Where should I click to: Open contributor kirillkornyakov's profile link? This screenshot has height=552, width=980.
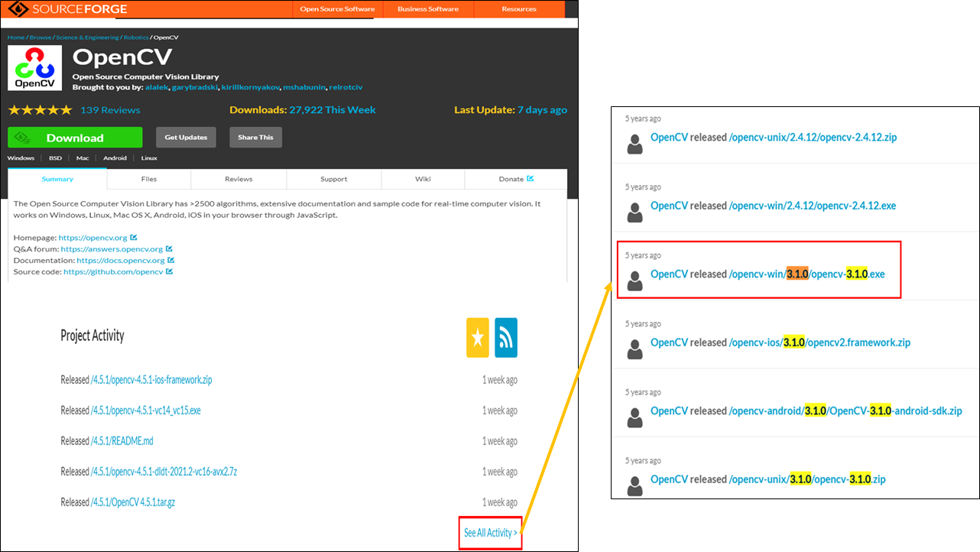251,87
